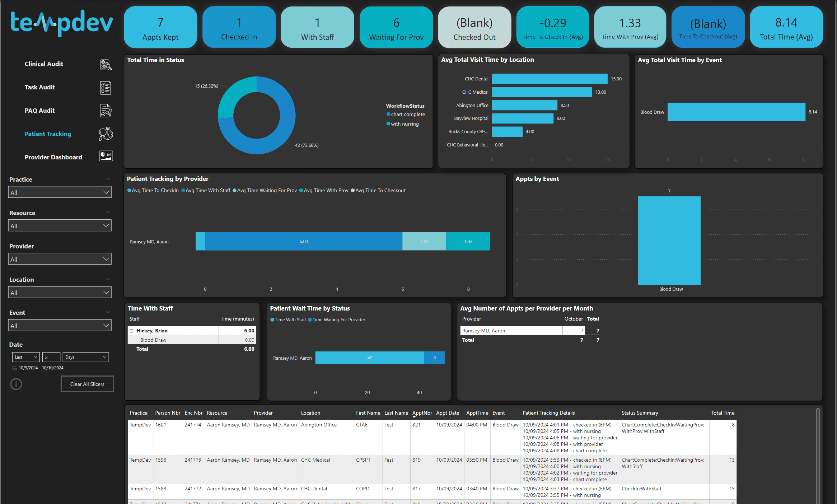Viewport: 837px width, 504px height.
Task: Click the date count field showing 2
Action: pos(51,357)
